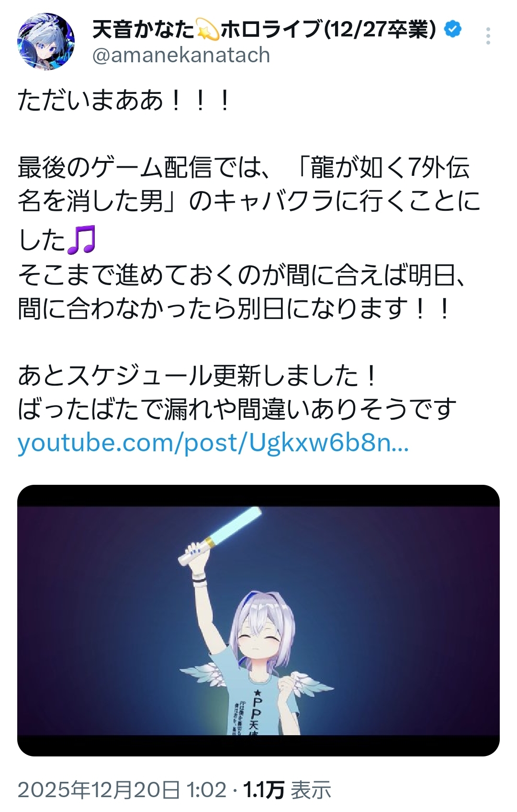Open the more options three-dot menu

488,36
